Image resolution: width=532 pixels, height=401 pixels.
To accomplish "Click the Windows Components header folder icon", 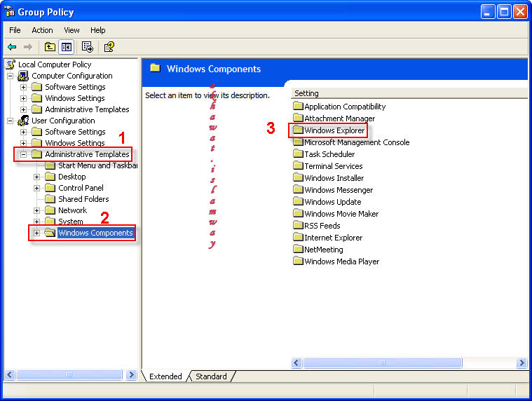I will pyautogui.click(x=155, y=68).
